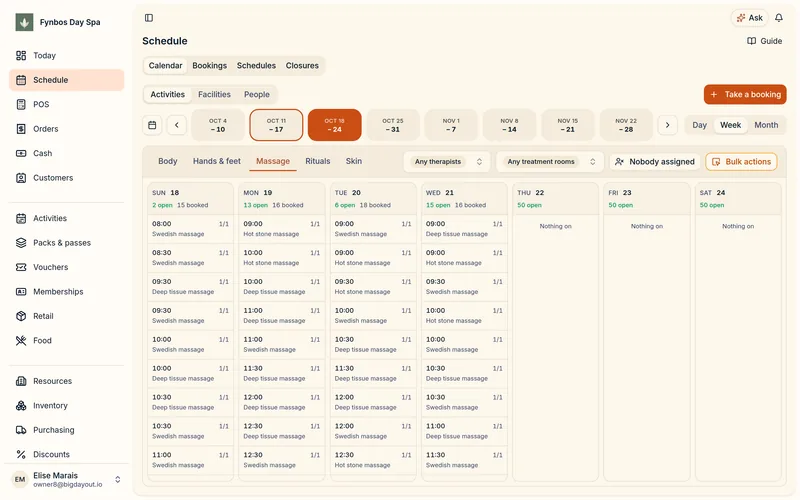Open the notifications bell
The height and width of the screenshot is (500, 800).
click(779, 18)
